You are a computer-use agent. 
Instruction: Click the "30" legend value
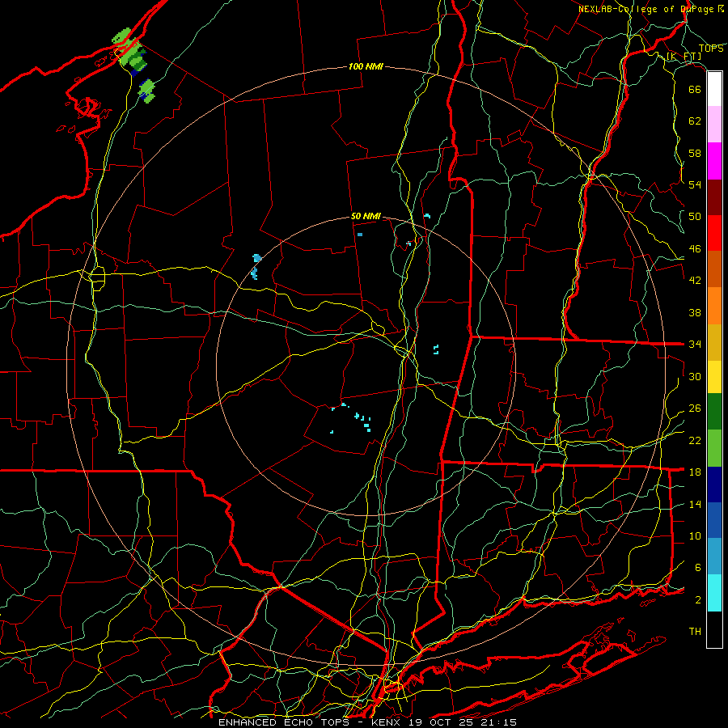[695, 376]
